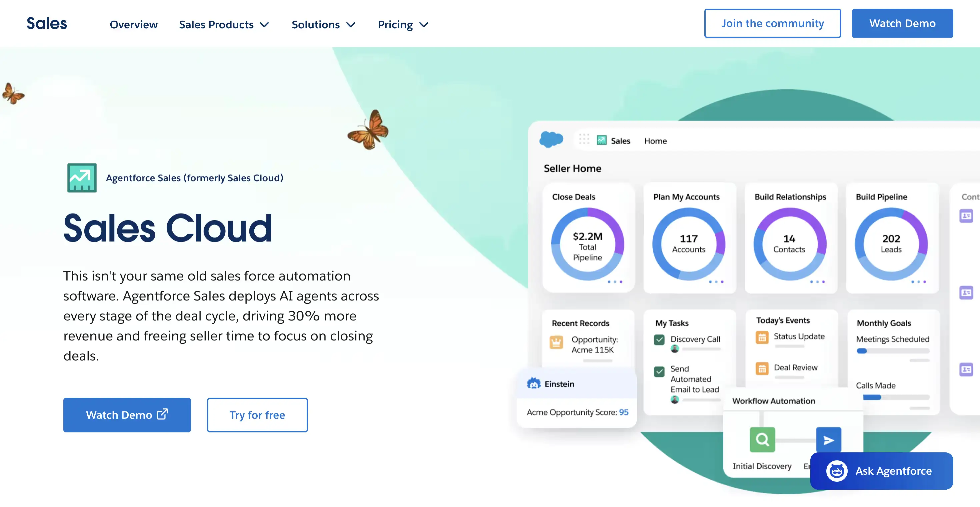Click the hero Watch Demo button with external-link icon

[x=127, y=415]
